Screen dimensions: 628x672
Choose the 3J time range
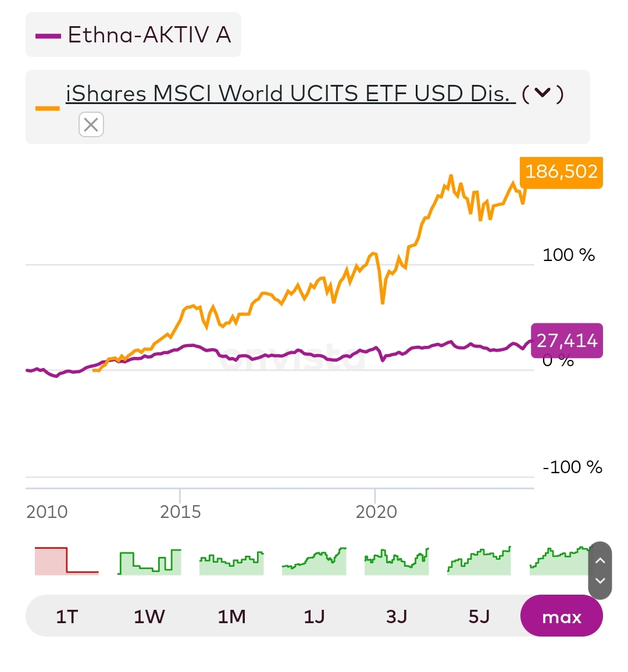[x=397, y=616]
